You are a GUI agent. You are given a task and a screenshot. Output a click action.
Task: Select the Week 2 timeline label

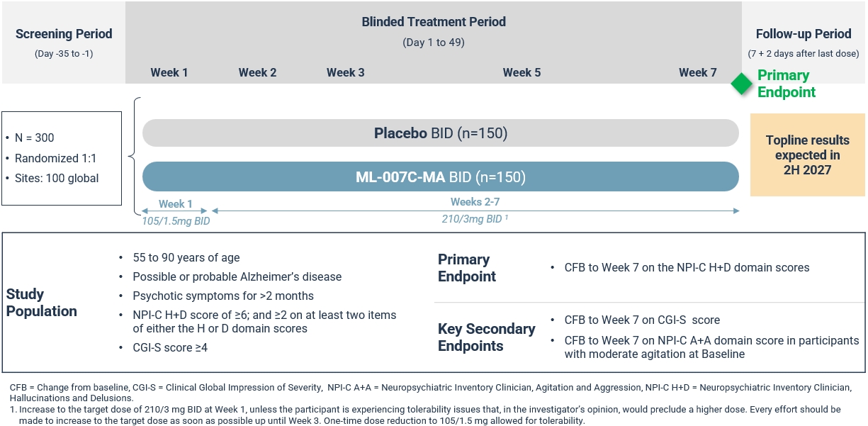pyautogui.click(x=257, y=72)
